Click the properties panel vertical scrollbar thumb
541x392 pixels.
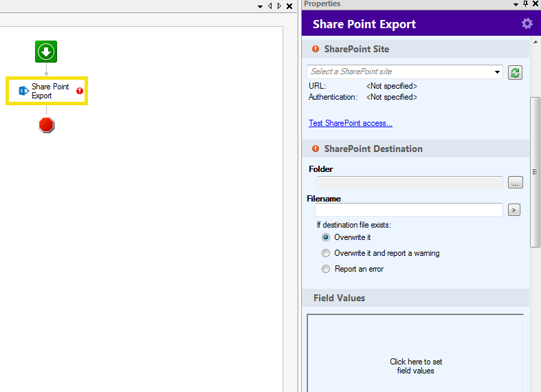point(535,172)
